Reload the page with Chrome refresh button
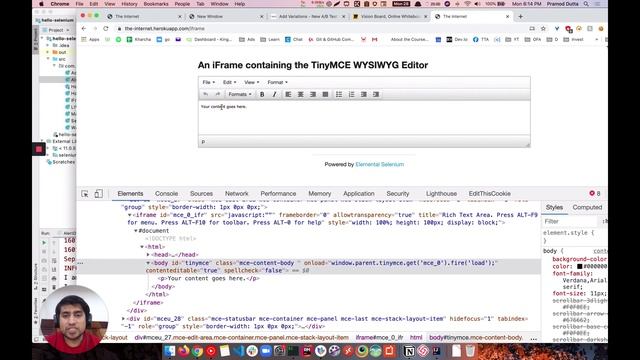This screenshot has height=360, width=640. pyautogui.click(x=106, y=29)
